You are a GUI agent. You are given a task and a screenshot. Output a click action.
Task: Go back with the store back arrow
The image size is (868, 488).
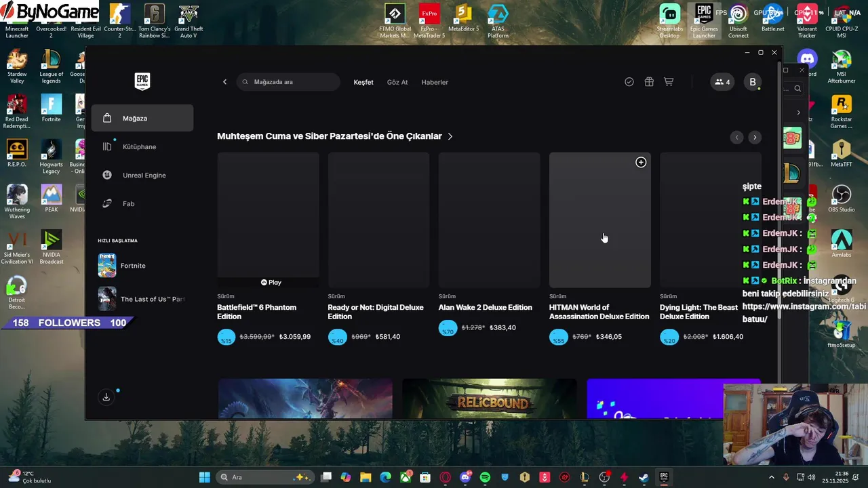pos(225,82)
